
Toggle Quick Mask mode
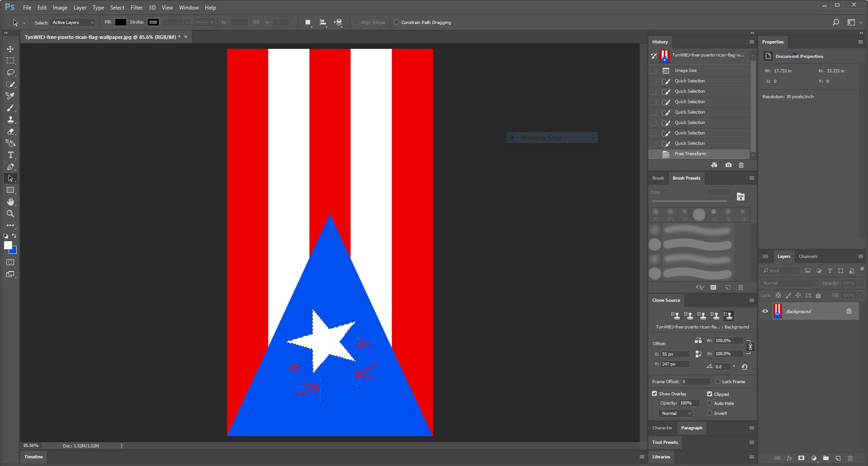tap(10, 262)
